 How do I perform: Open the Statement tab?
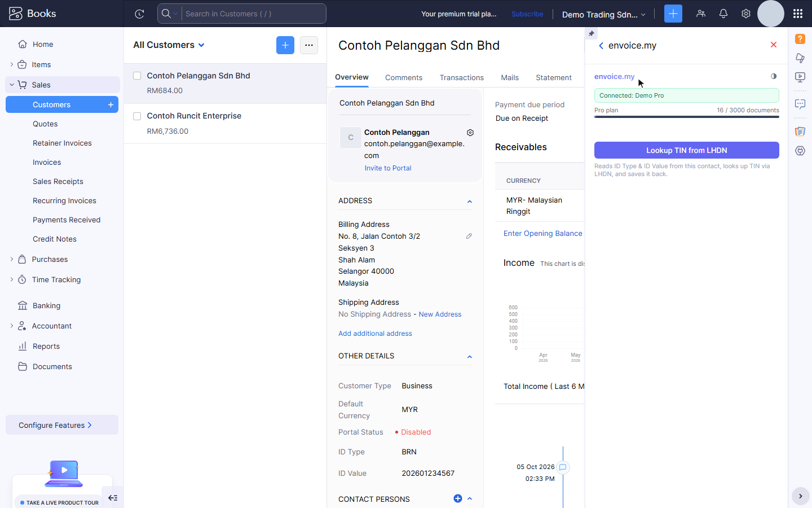(x=554, y=78)
